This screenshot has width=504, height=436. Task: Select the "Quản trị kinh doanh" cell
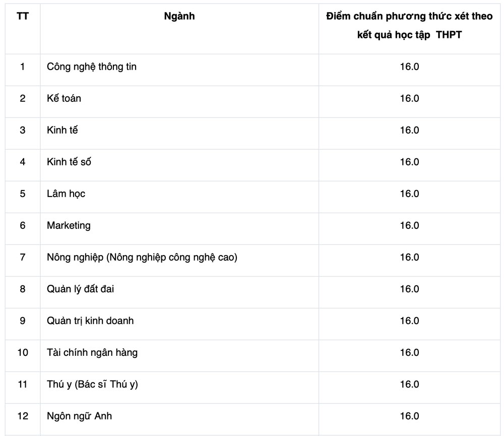point(90,321)
